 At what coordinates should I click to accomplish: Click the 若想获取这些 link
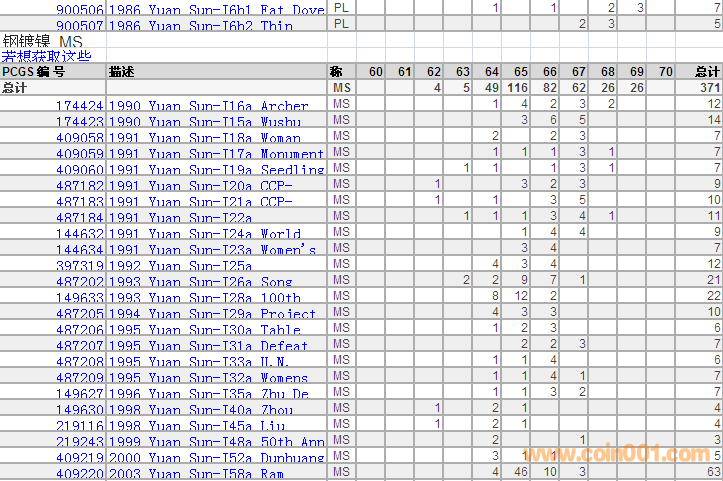[x=46, y=56]
